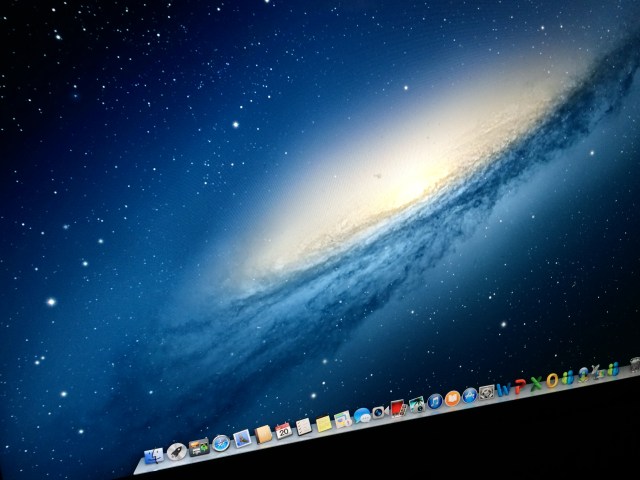Open Finder from the dock

(154, 457)
